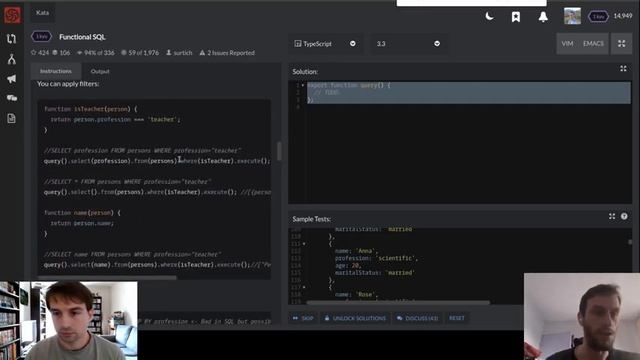This screenshot has height=360, width=640.
Task: Click the name: 'Rose' line in Sample Tests
Action: click(356, 295)
